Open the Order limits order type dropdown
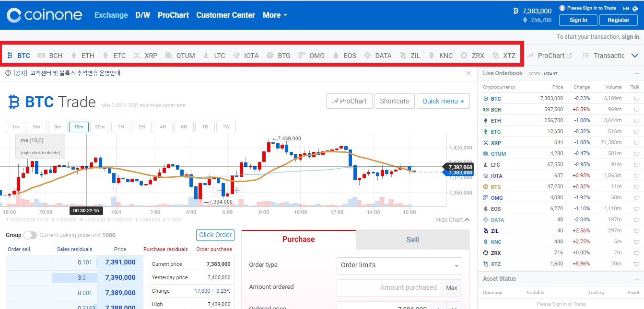The image size is (644, 309). [x=399, y=265]
